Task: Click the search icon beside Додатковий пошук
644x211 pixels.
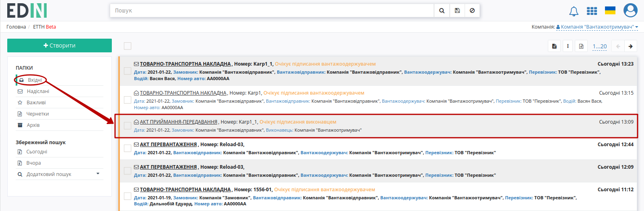Action: (20, 174)
